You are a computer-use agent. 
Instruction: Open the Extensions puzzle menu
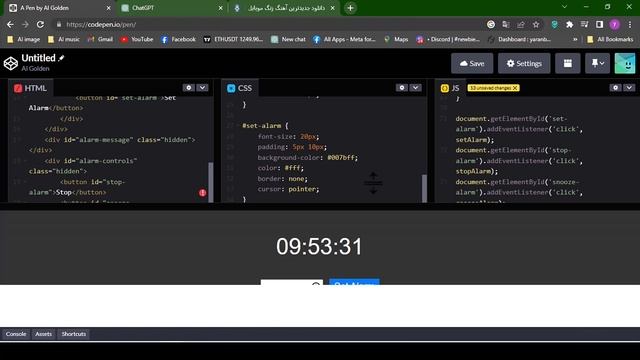click(x=569, y=24)
